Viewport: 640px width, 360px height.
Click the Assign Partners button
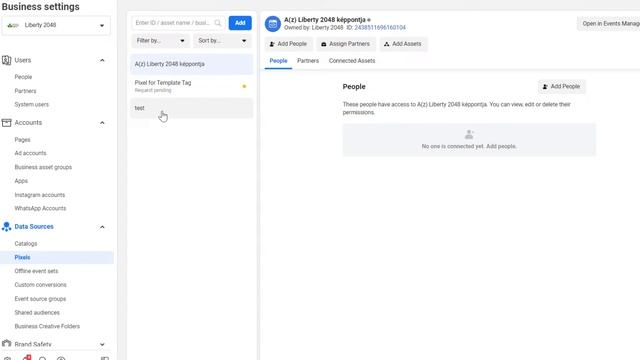point(346,44)
